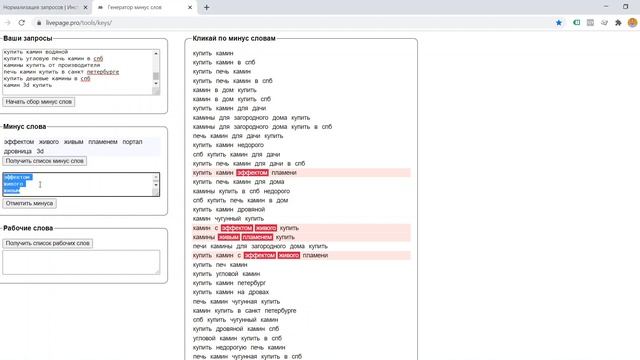Click the Получить список минус слов button
Viewport: 640px width, 360px height.
pos(44,161)
